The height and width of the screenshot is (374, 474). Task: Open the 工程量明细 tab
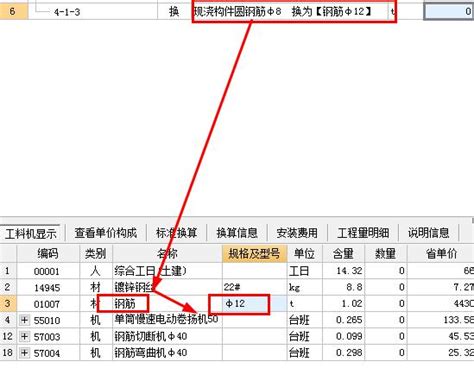363,233
